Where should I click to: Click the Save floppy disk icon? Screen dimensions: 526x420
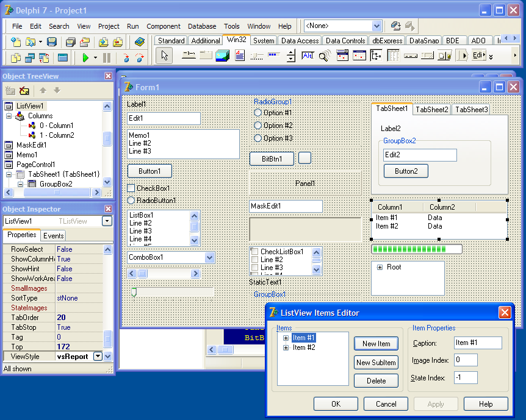point(52,42)
